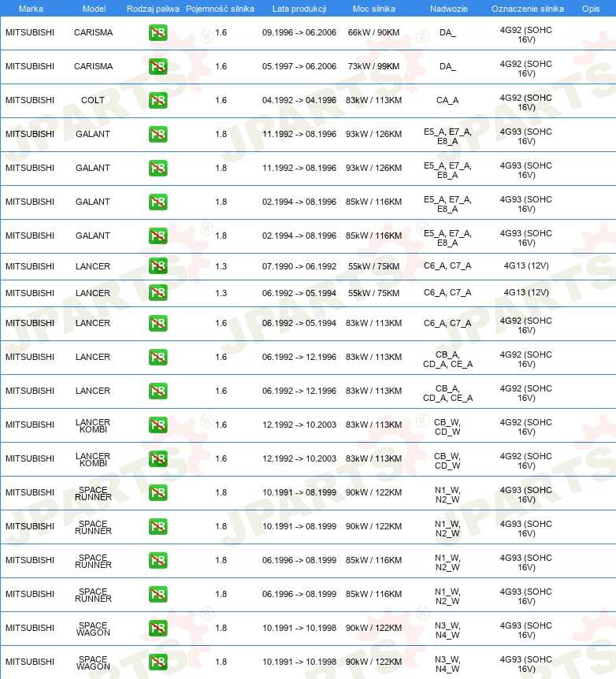Select the 1.3 capacity cell in the LANCER 07.1990 row
Viewport: 616px width, 679px height.
point(221,266)
